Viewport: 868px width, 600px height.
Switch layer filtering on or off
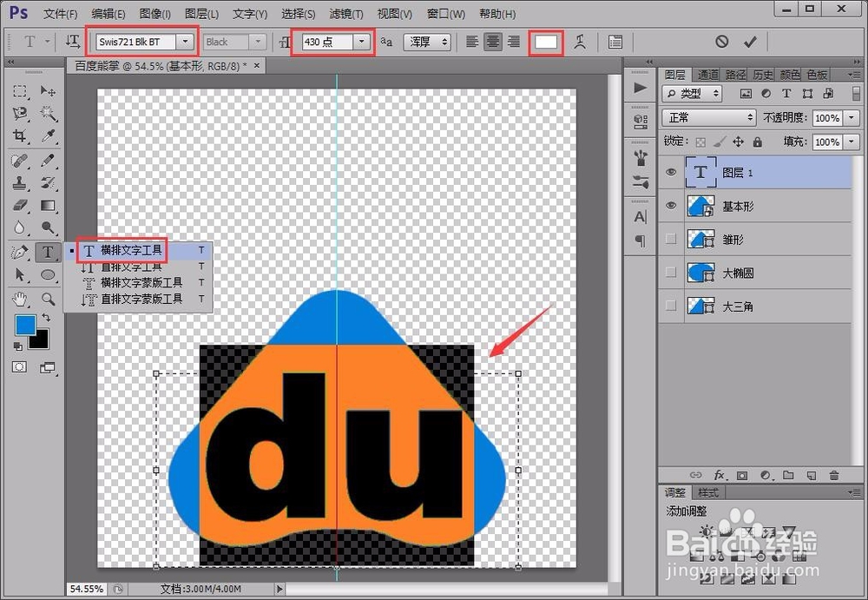[x=857, y=93]
